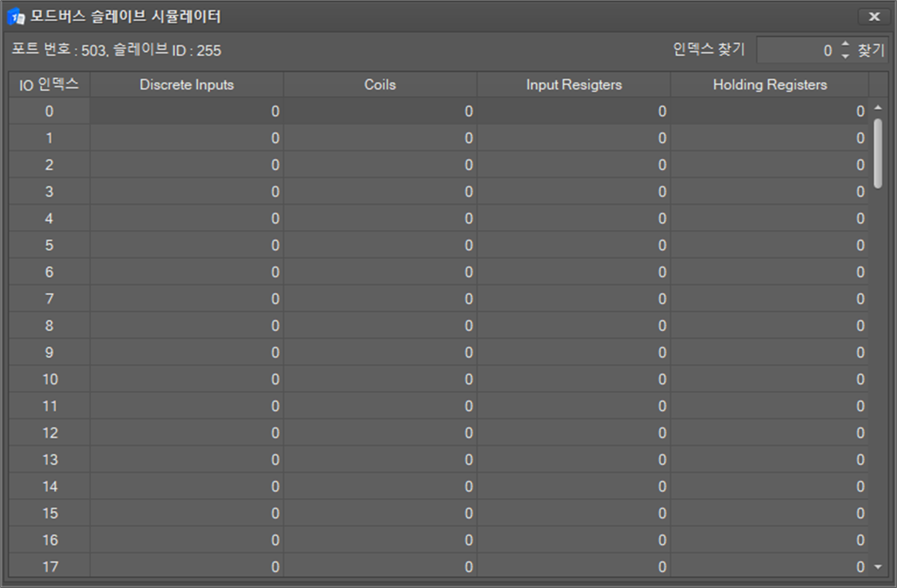Increase index search value with up arrow

click(x=845, y=44)
